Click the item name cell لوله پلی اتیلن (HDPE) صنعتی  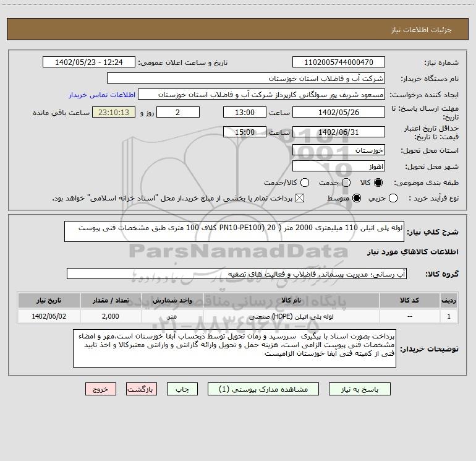[291, 316]
